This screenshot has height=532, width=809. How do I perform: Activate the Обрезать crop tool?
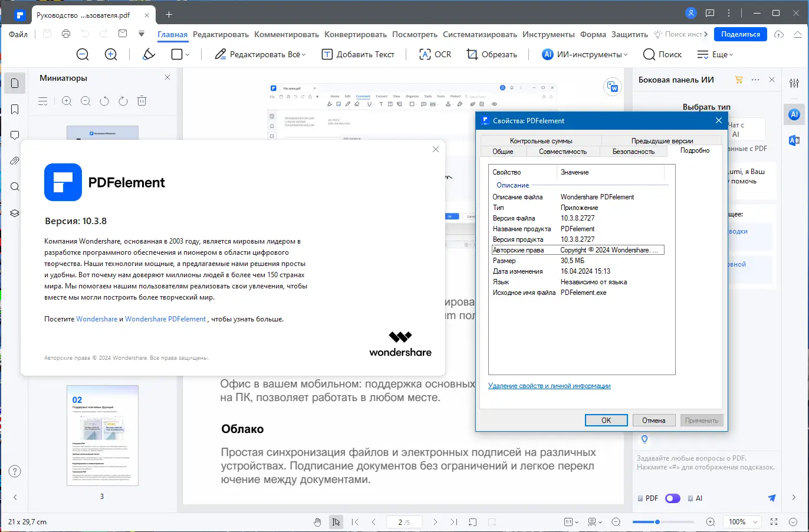click(x=492, y=54)
